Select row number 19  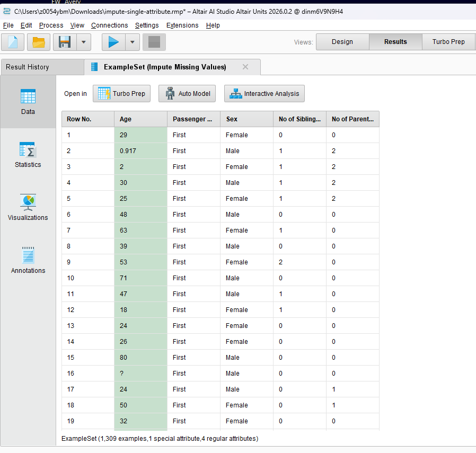pyautogui.click(x=88, y=421)
